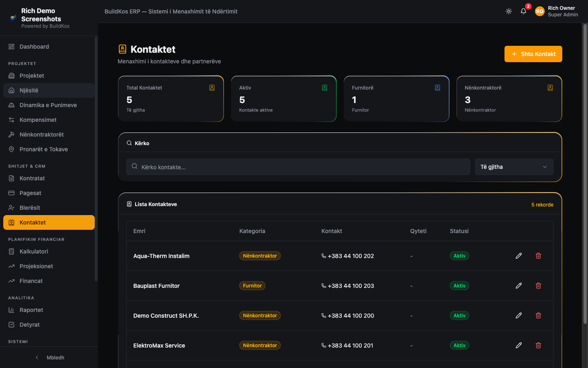The height and width of the screenshot is (368, 588).
Task: Open the Të gjitha category dropdown
Action: tap(514, 167)
